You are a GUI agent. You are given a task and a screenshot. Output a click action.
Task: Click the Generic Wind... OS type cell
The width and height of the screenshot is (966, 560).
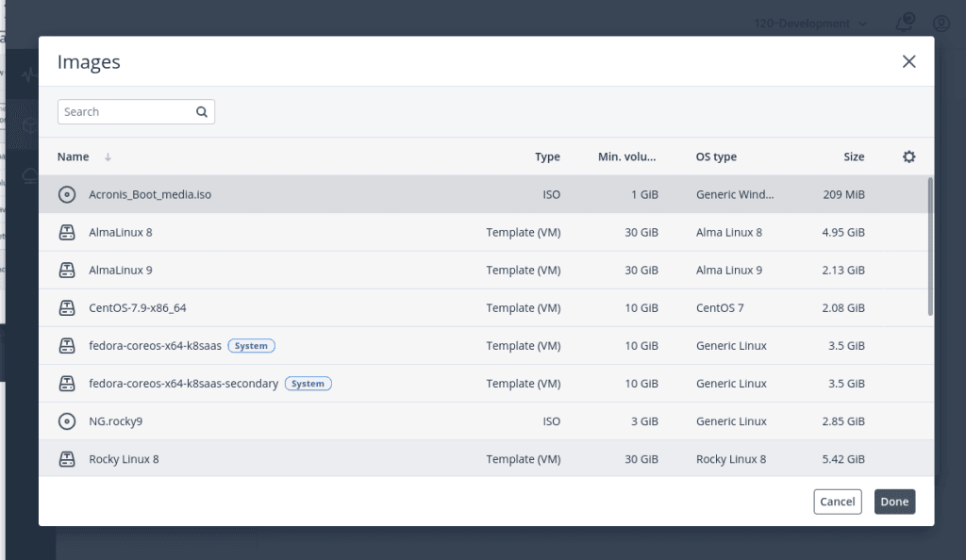pos(734,194)
